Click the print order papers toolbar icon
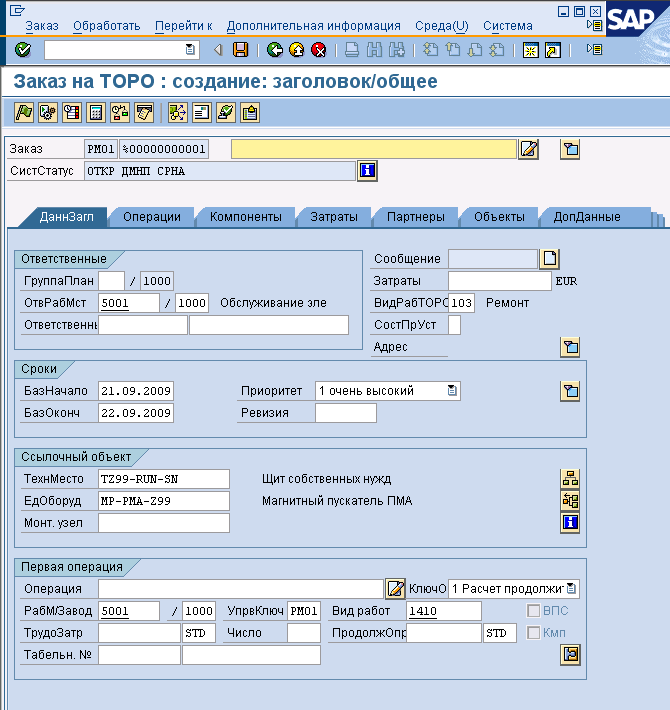 (144, 112)
